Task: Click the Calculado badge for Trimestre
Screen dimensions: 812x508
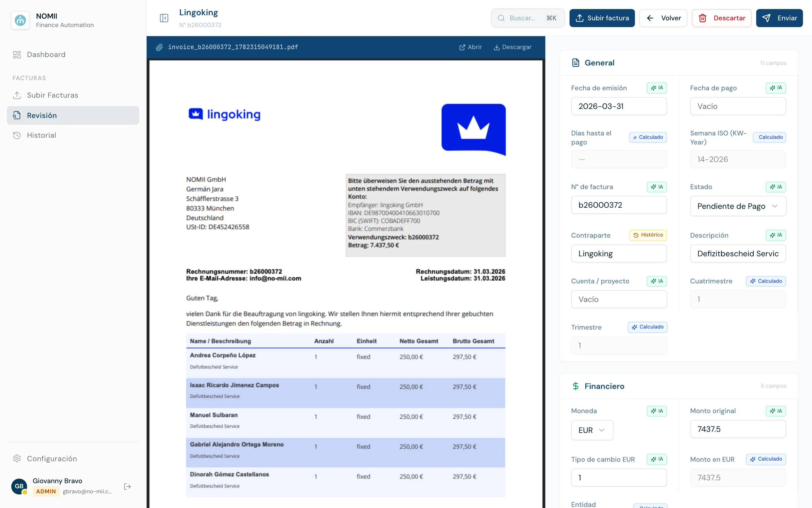Action: pyautogui.click(x=648, y=327)
